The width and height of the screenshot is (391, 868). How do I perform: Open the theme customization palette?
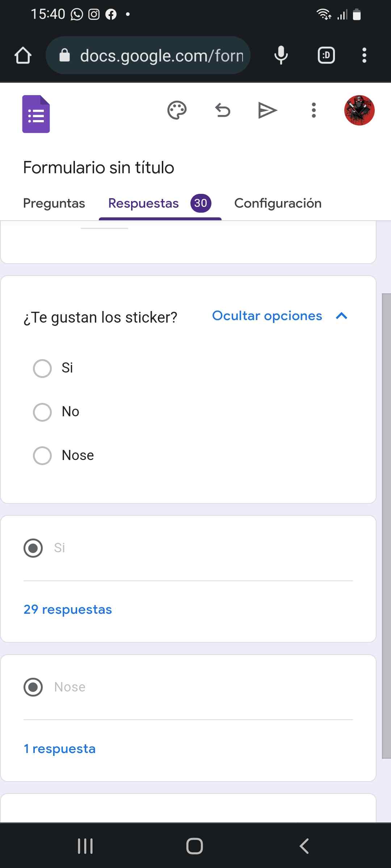coord(177,110)
